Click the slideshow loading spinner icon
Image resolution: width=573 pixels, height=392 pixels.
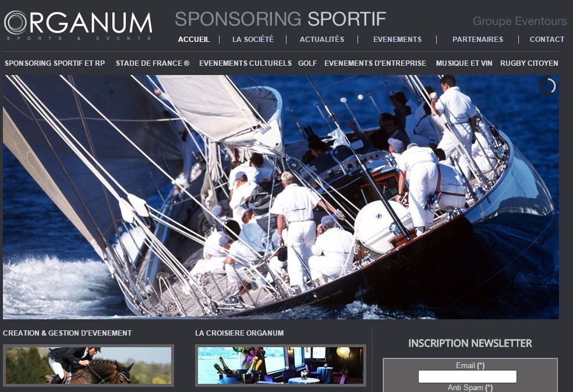(547, 87)
